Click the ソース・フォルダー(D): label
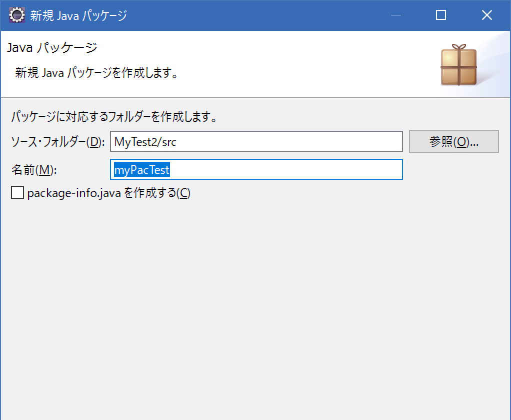The image size is (511, 420). point(57,141)
